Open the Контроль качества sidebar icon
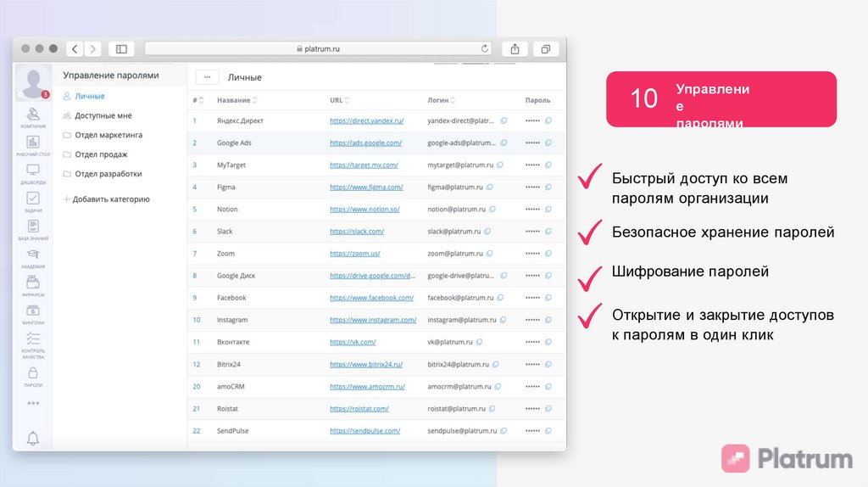This screenshot has height=487, width=868. [33, 339]
